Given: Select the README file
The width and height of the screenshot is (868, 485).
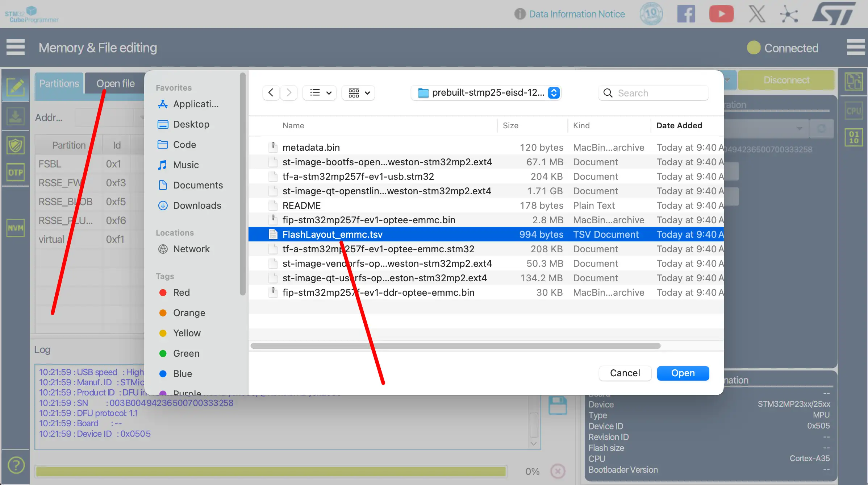Looking at the screenshot, I should point(486,206).
